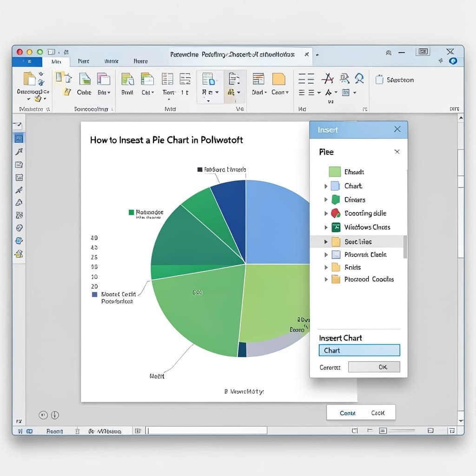The width and height of the screenshot is (476, 476).
Task: Open the 'Dlarl' dropdown arrow
Action: coord(265,93)
